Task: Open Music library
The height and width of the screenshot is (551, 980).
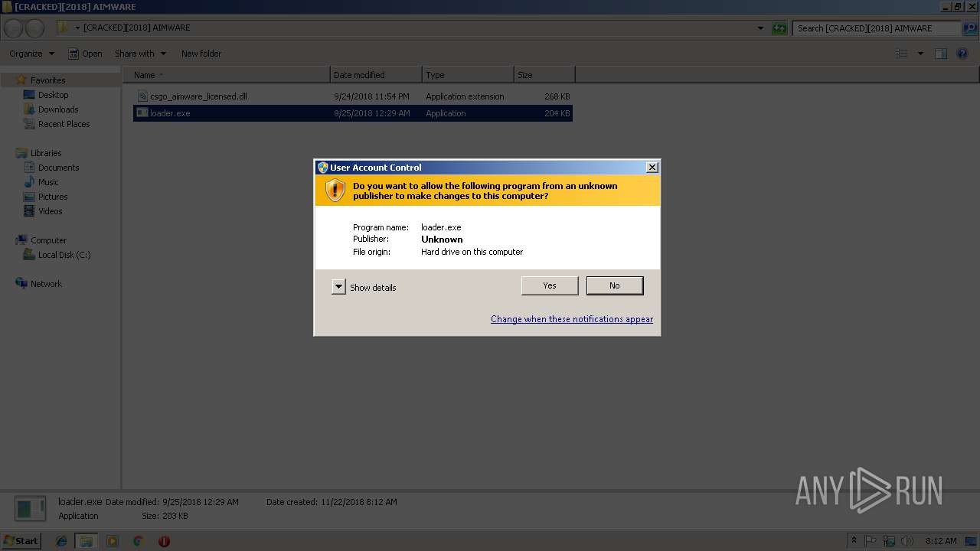Action: point(48,182)
